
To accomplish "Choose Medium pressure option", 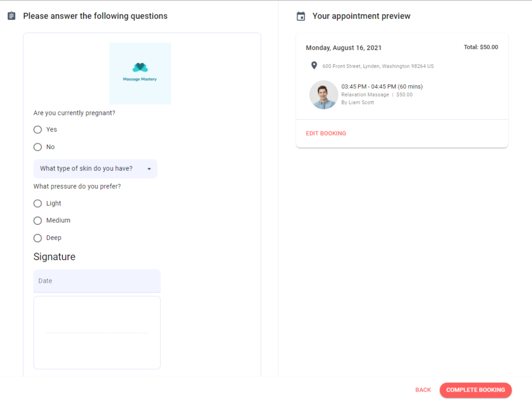I will click(37, 221).
